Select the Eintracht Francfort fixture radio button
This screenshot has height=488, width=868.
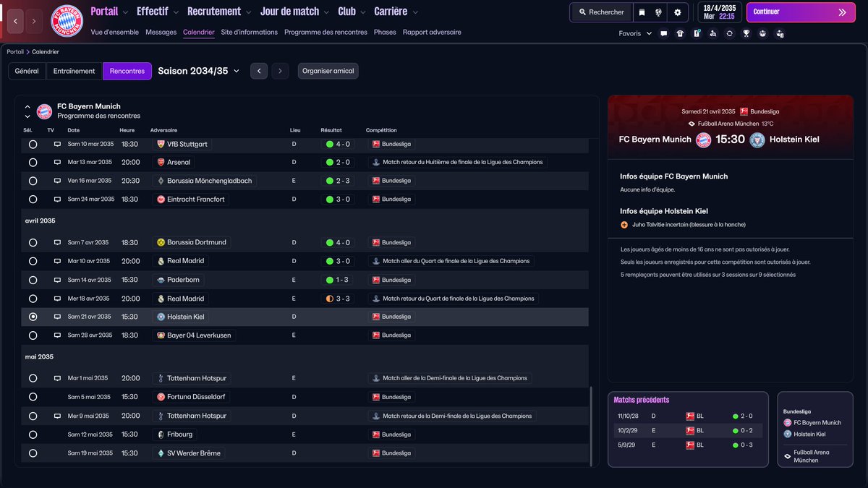point(33,199)
